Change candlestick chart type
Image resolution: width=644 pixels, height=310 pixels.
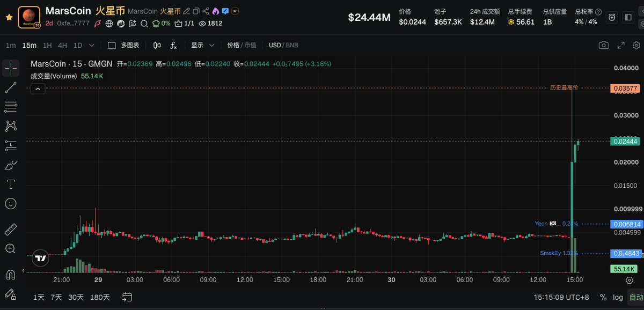pyautogui.click(x=157, y=45)
